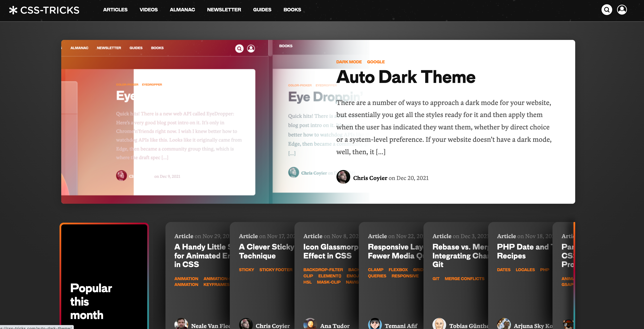Click the DARK MODE tag
The height and width of the screenshot is (329, 644).
[x=349, y=62]
